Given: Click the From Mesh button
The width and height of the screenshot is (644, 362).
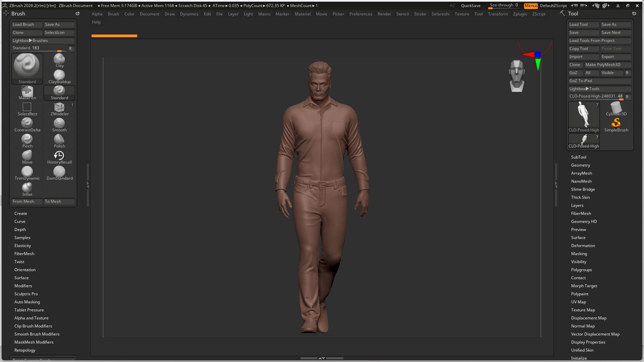Looking at the screenshot, I should tap(27, 201).
